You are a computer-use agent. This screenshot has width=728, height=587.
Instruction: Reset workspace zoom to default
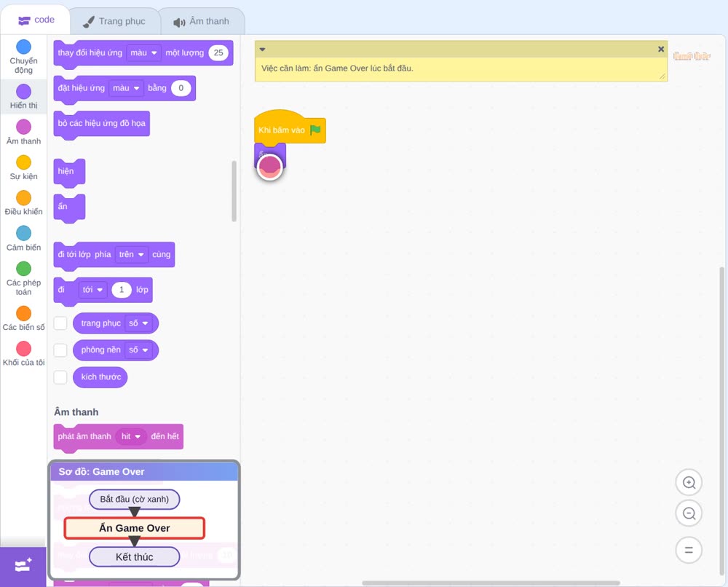pos(689,550)
